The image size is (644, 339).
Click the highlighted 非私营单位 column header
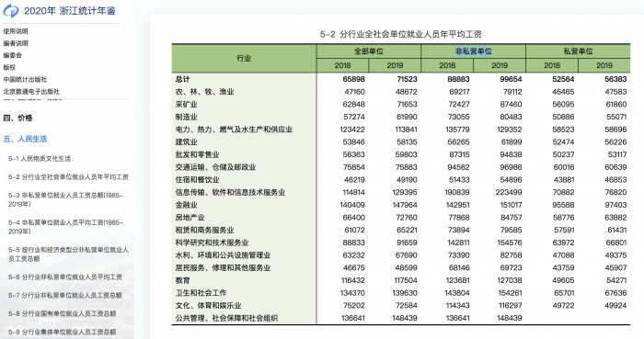pyautogui.click(x=473, y=51)
